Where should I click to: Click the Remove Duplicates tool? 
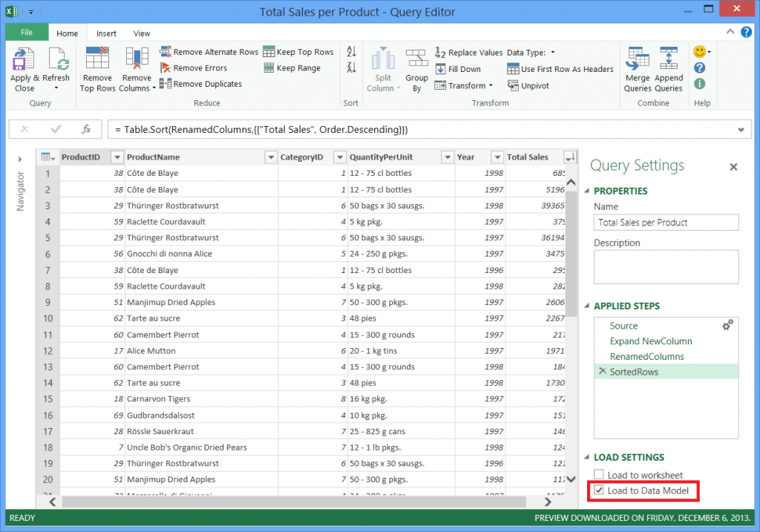[200, 84]
